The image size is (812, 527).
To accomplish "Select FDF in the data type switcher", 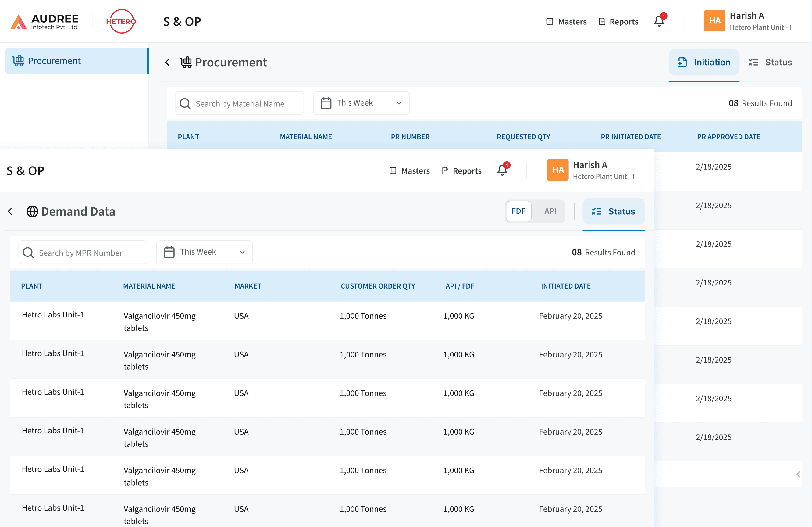I will pyautogui.click(x=518, y=211).
